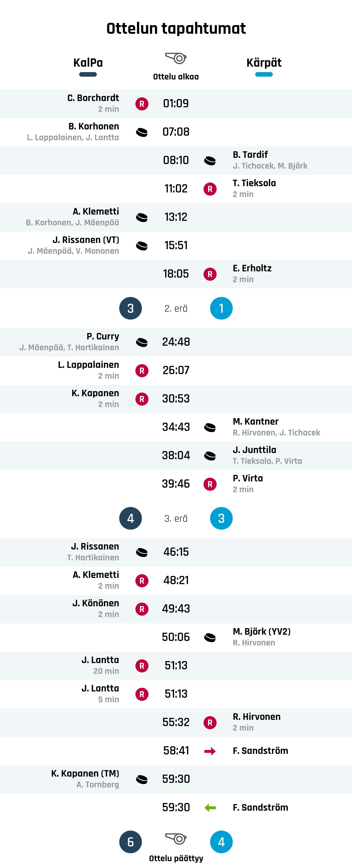Click the dark blue KalPa color bar
The height and width of the screenshot is (868, 352).
coord(88,74)
